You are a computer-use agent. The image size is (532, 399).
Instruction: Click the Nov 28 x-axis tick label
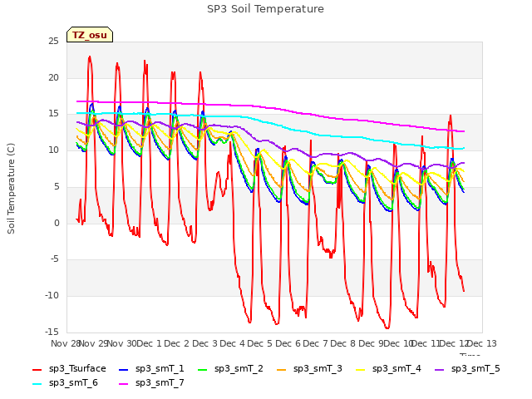[x=66, y=343]
